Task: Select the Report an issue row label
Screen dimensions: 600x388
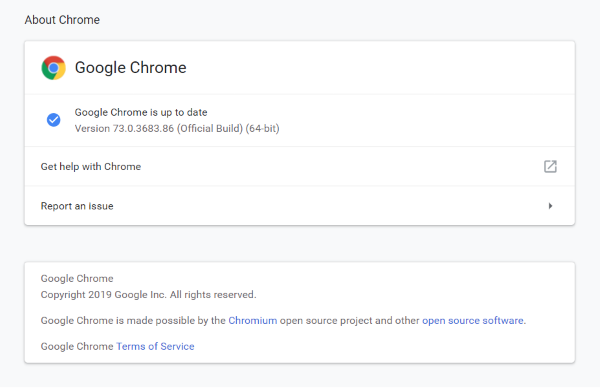Action: pyautogui.click(x=77, y=206)
